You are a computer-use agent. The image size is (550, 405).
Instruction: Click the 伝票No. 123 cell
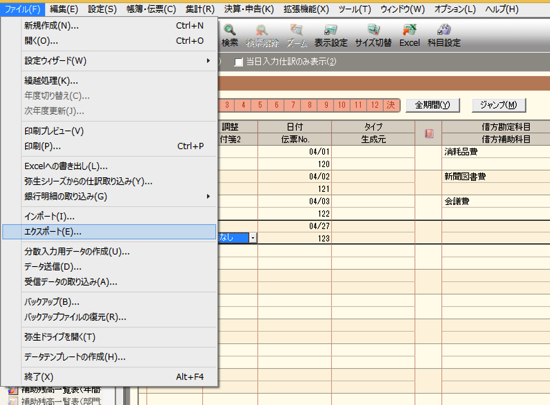click(x=294, y=238)
